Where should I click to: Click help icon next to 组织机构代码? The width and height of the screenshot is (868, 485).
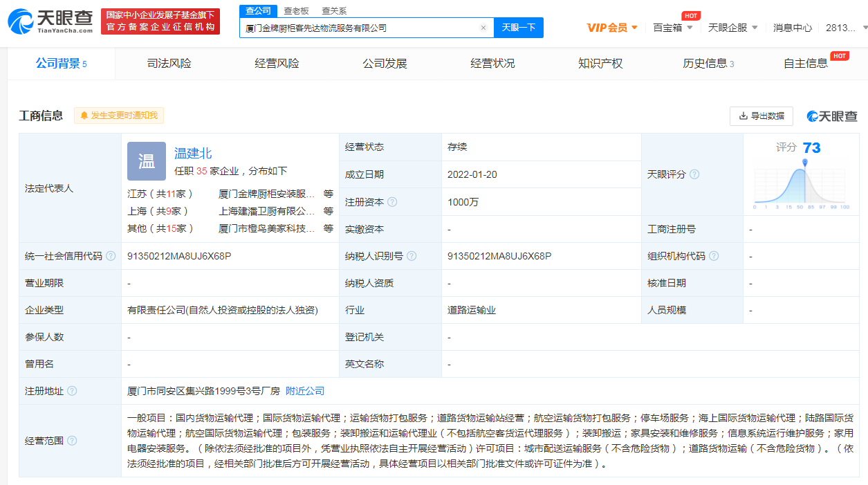click(714, 256)
